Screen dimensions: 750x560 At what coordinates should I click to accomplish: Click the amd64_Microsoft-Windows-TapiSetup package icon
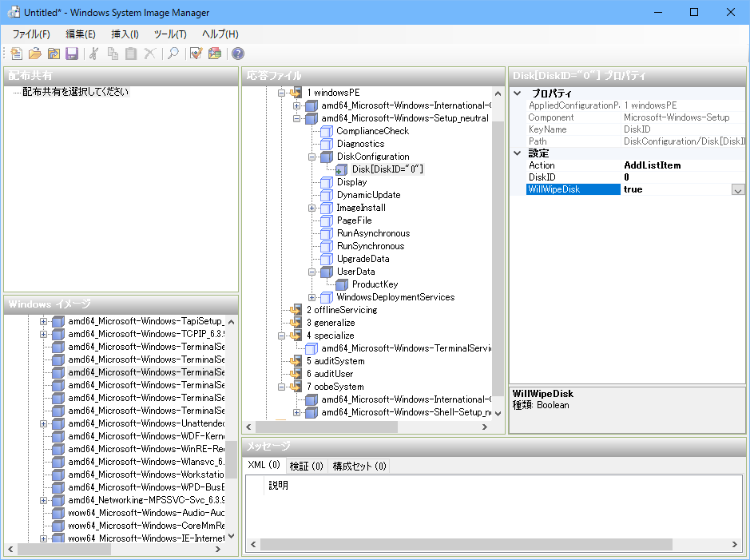point(58,321)
